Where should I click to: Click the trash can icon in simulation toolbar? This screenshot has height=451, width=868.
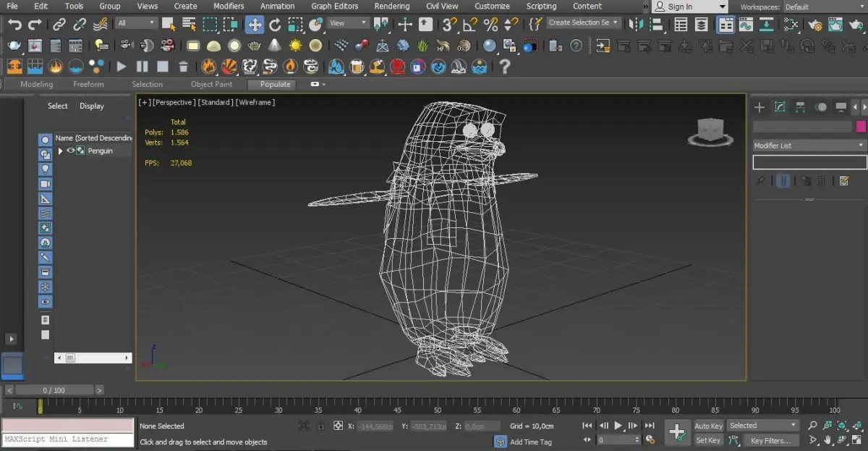click(183, 67)
